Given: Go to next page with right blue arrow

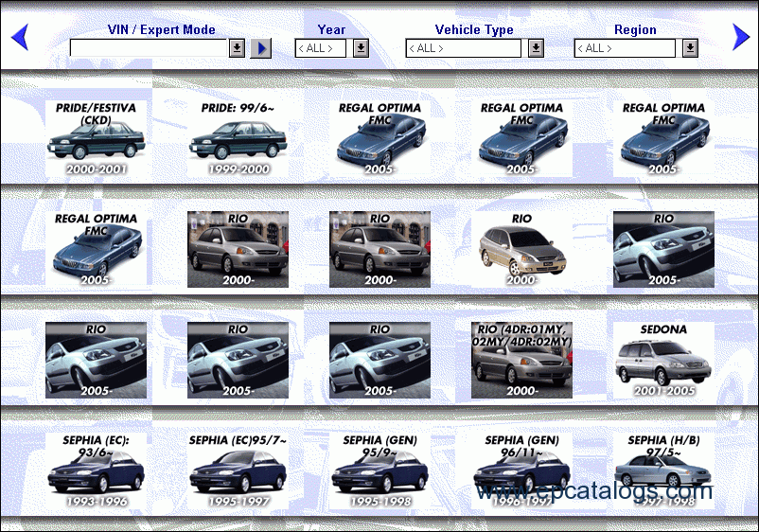Looking at the screenshot, I should coord(741,37).
